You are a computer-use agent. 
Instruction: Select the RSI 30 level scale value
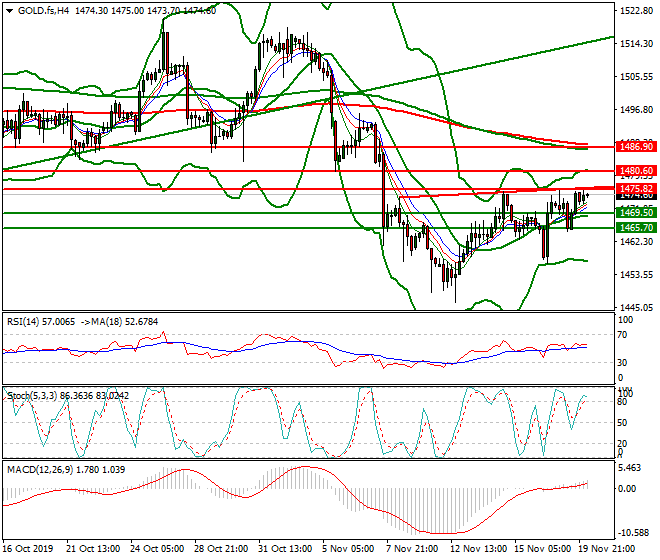(622, 363)
